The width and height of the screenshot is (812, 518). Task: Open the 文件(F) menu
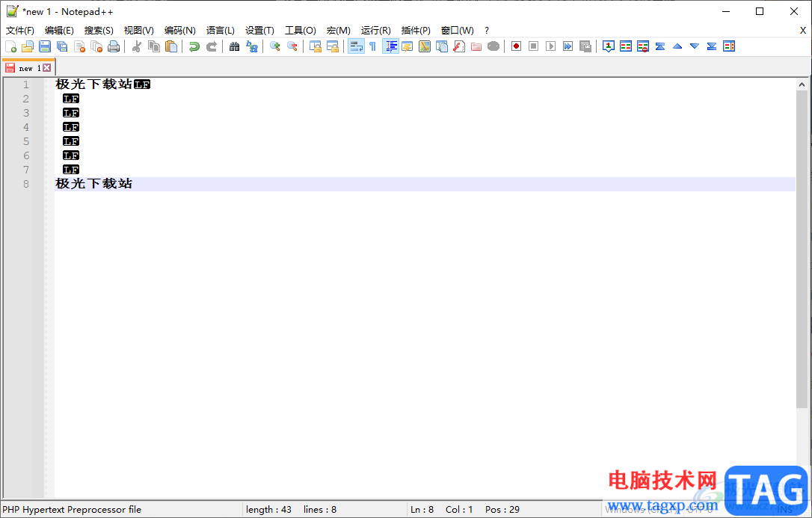[20, 31]
